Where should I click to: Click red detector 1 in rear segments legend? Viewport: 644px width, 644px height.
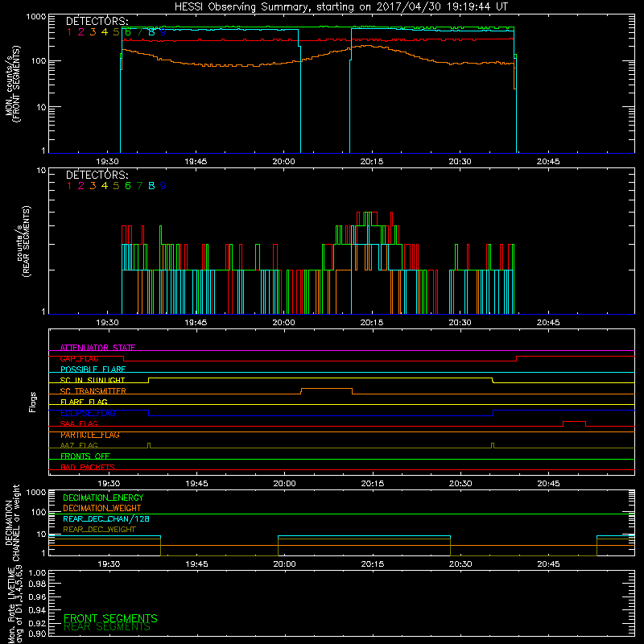69,186
